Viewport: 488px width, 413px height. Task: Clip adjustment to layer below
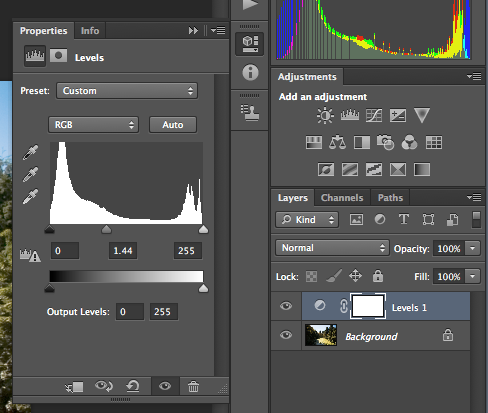pos(74,387)
